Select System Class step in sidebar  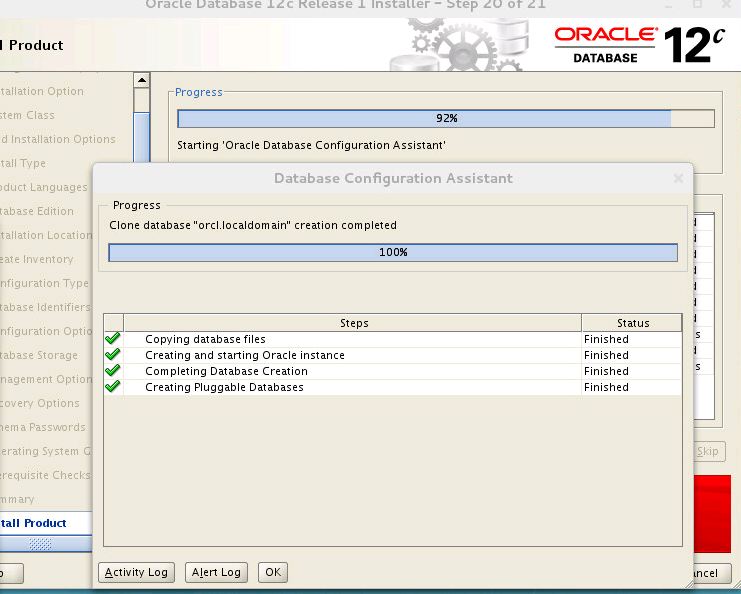[x=27, y=115]
